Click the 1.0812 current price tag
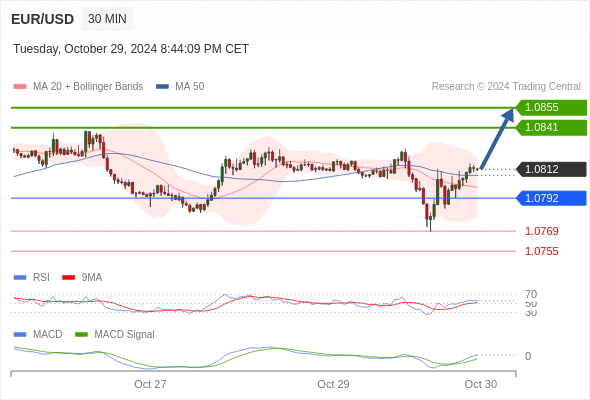Image resolution: width=590 pixels, height=400 pixels. [551, 169]
